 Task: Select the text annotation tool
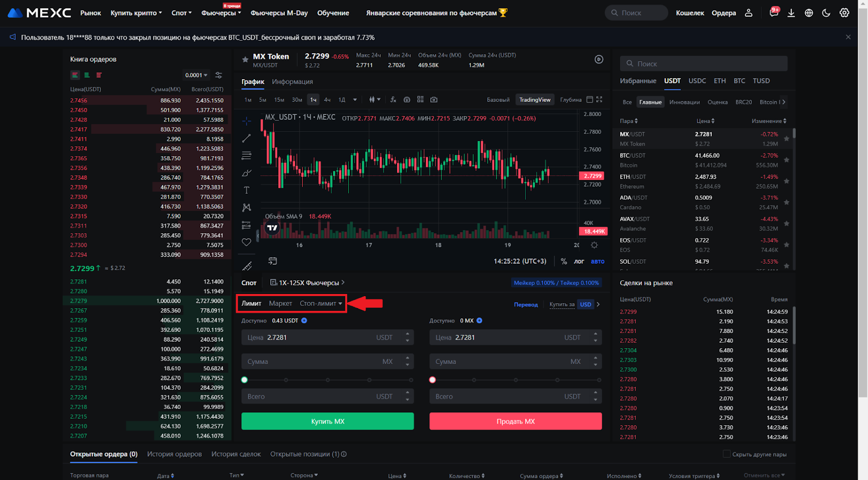246,190
